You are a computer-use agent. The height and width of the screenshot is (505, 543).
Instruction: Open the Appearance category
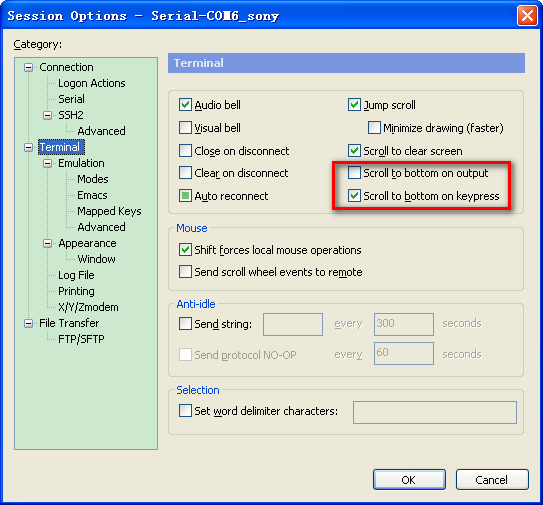coord(87,243)
